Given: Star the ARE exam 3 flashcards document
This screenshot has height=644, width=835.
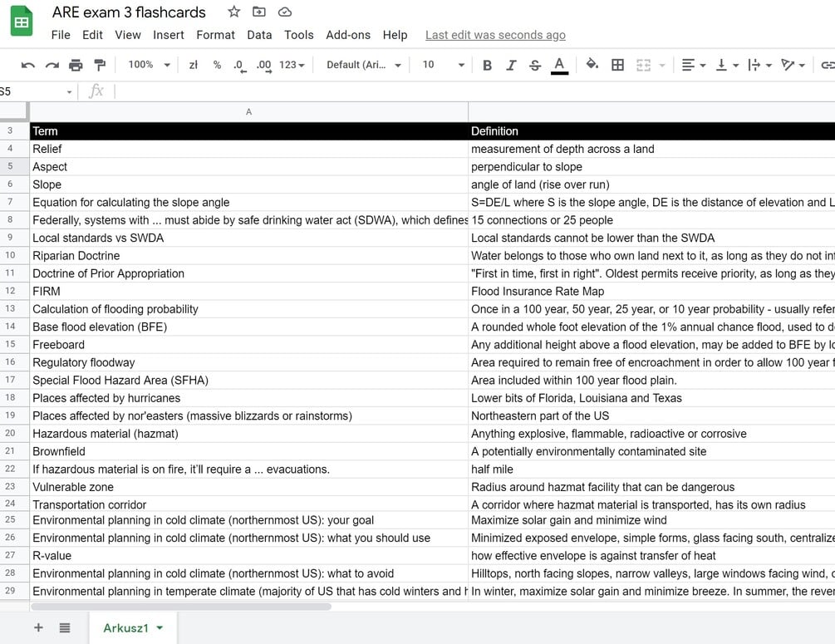Looking at the screenshot, I should pos(233,12).
